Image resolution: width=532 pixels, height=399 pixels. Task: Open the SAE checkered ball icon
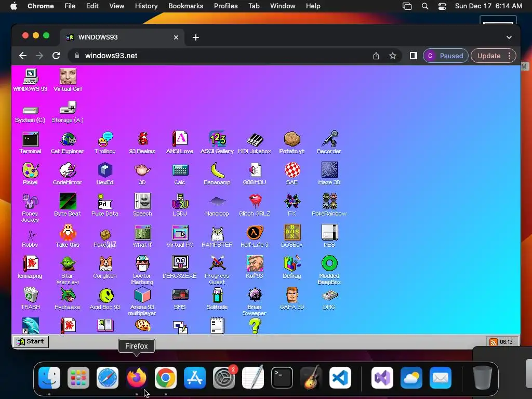pyautogui.click(x=292, y=174)
